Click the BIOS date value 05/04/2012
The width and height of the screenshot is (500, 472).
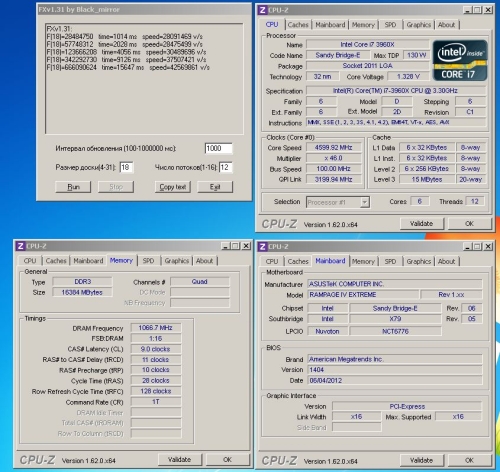[x=395, y=380]
